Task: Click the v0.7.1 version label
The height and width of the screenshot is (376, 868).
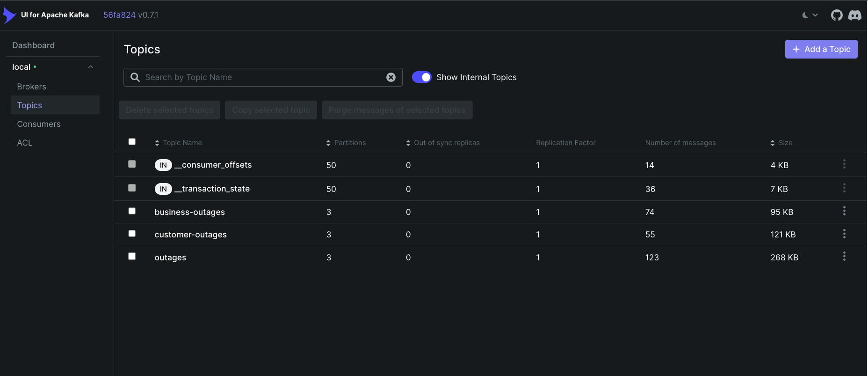Action: point(148,15)
